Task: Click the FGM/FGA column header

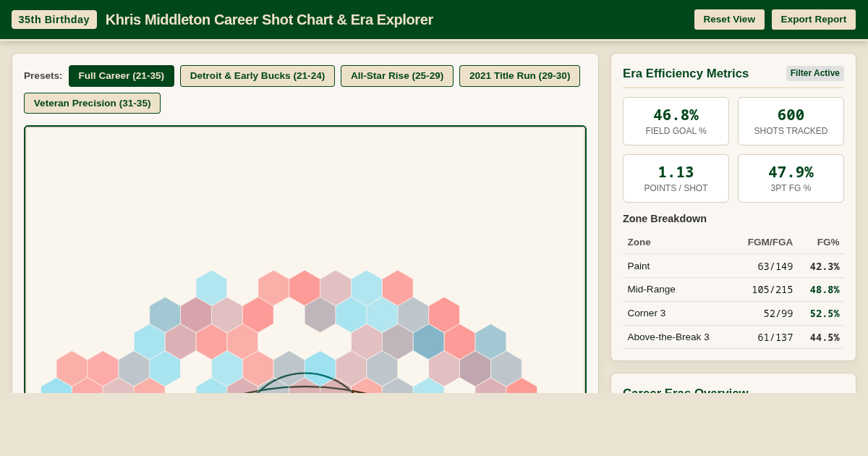Action: [770, 242]
